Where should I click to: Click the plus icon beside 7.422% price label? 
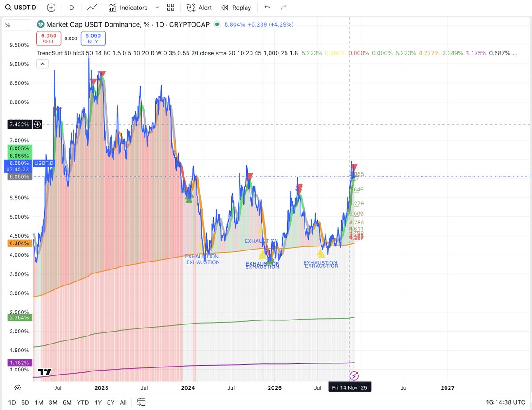37,125
